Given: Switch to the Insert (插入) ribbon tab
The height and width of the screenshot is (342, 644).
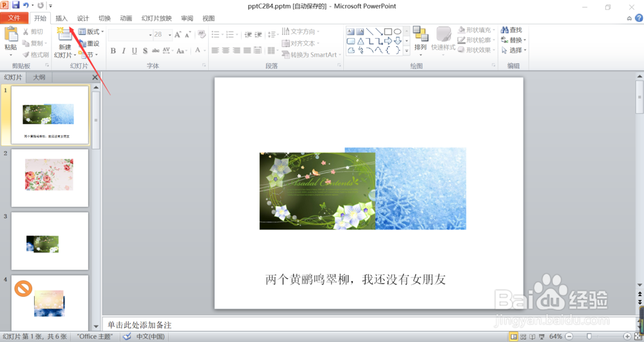Looking at the screenshot, I should tap(62, 18).
